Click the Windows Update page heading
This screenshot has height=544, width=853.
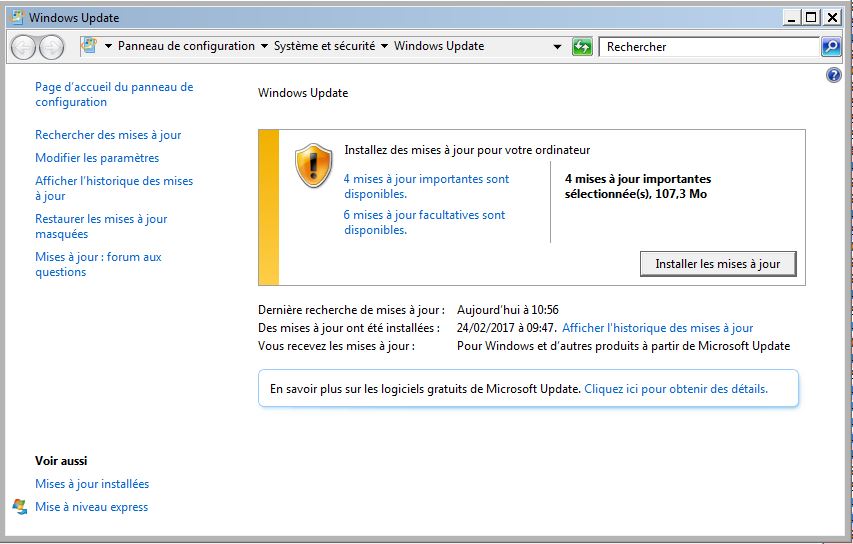coord(303,92)
